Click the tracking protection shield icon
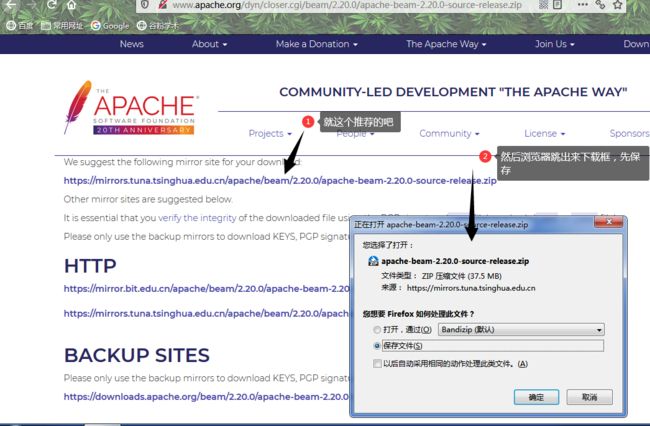This screenshot has height=426, width=650. [x=145, y=5]
